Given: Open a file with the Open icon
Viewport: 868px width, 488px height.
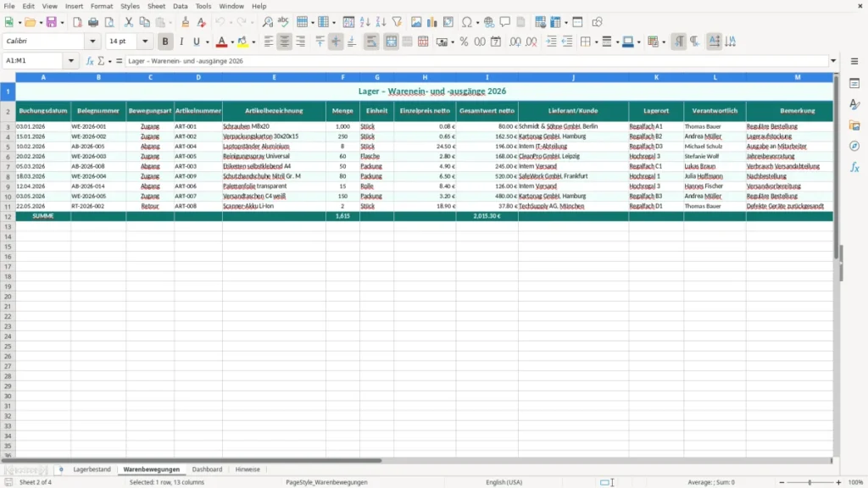Looking at the screenshot, I should tap(30, 22).
